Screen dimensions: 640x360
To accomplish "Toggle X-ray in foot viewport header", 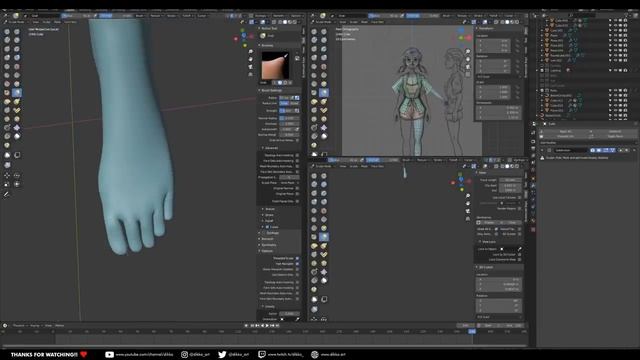I will click(274, 22).
